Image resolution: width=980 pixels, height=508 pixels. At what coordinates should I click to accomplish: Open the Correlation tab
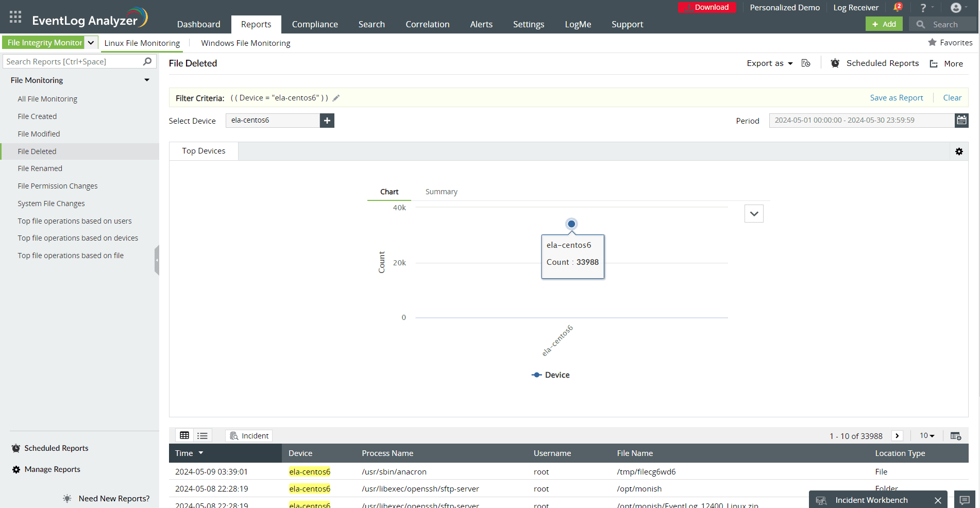[x=428, y=24]
